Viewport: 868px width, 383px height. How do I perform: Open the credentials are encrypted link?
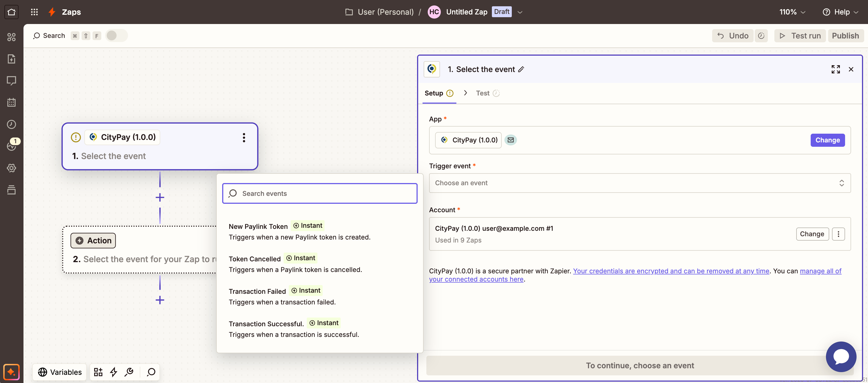tap(671, 271)
